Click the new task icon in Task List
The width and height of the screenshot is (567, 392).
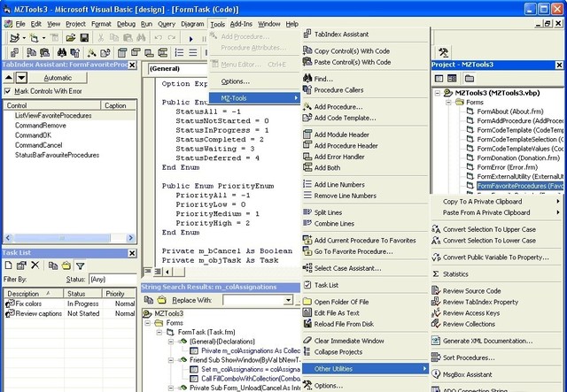point(8,265)
